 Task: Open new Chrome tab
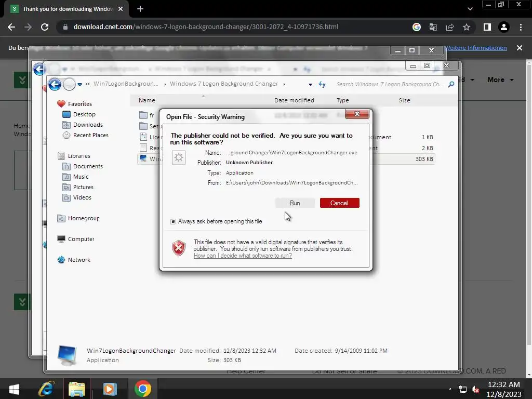140,9
